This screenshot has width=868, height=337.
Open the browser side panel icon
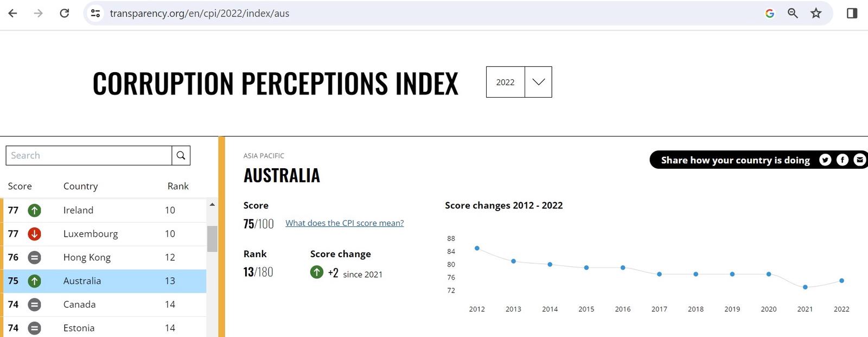[852, 13]
